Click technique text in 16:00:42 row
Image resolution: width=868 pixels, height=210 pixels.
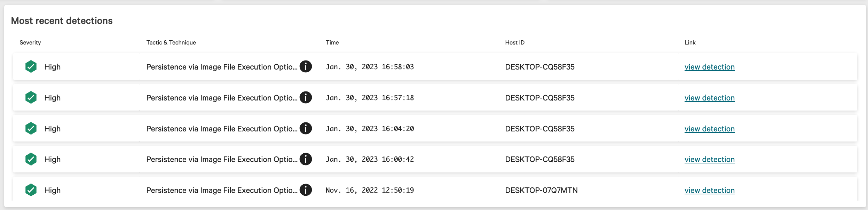pos(222,159)
